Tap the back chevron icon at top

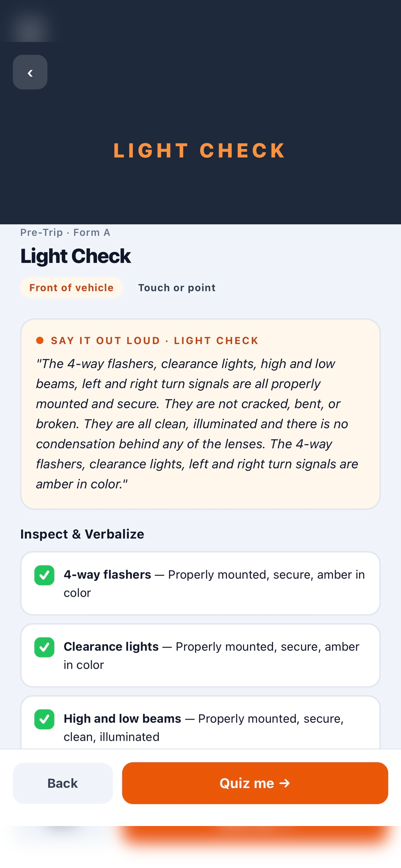[x=30, y=72]
